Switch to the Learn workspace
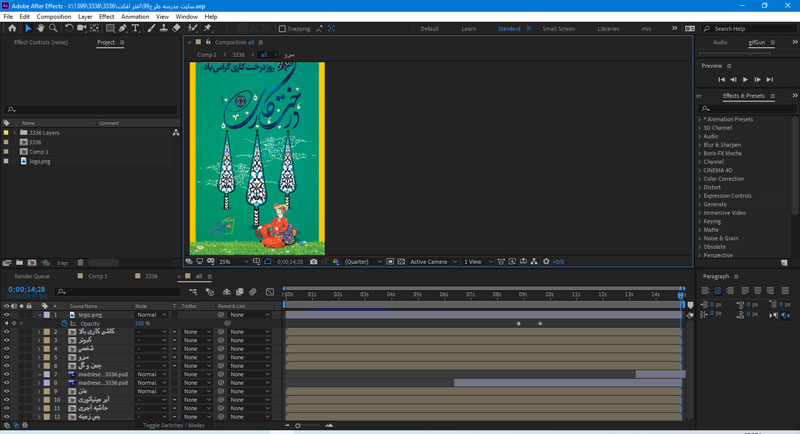 coord(468,29)
